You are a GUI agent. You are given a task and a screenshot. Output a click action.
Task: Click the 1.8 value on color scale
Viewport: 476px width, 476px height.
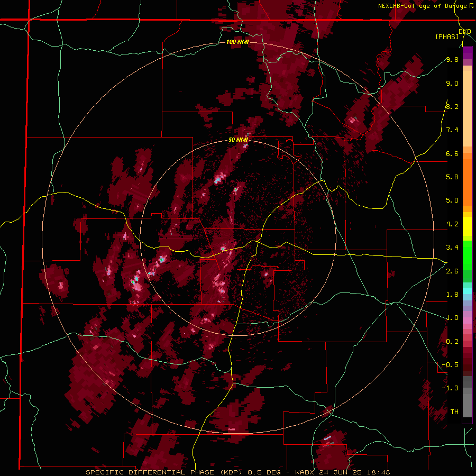pyautogui.click(x=452, y=295)
